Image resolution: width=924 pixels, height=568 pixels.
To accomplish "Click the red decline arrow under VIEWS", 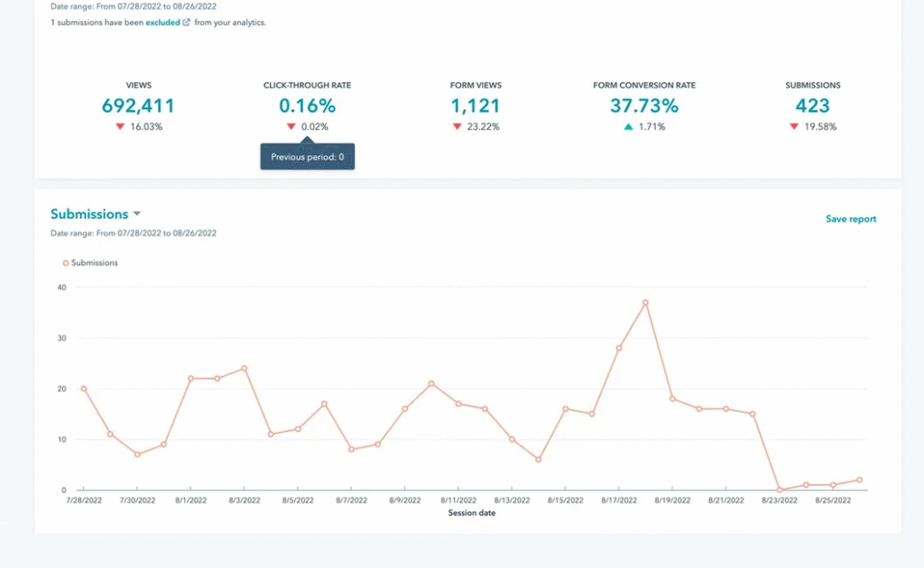I will click(120, 126).
